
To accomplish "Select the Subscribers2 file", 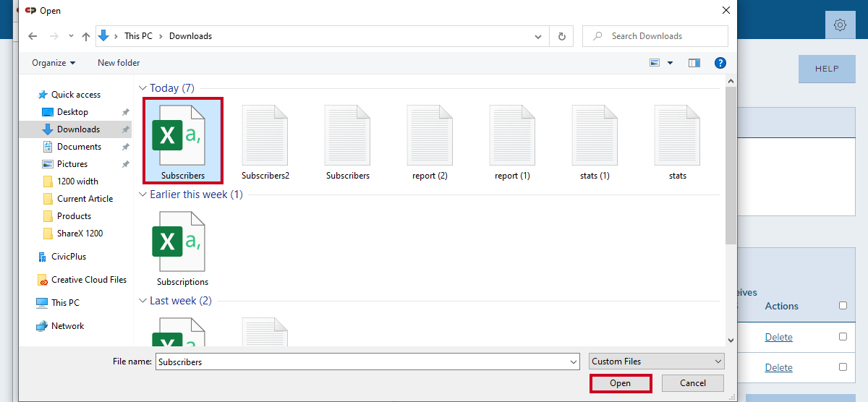I will pyautogui.click(x=265, y=142).
